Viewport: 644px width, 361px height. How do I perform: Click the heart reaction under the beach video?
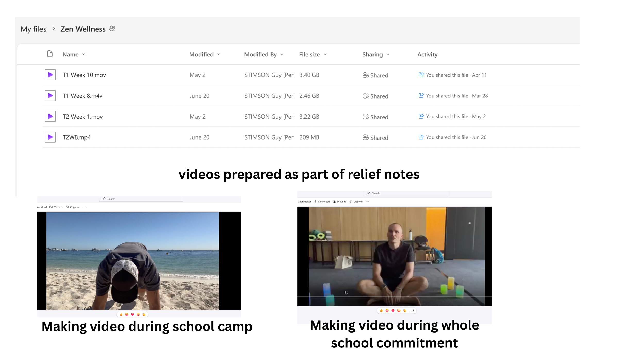pos(132,314)
